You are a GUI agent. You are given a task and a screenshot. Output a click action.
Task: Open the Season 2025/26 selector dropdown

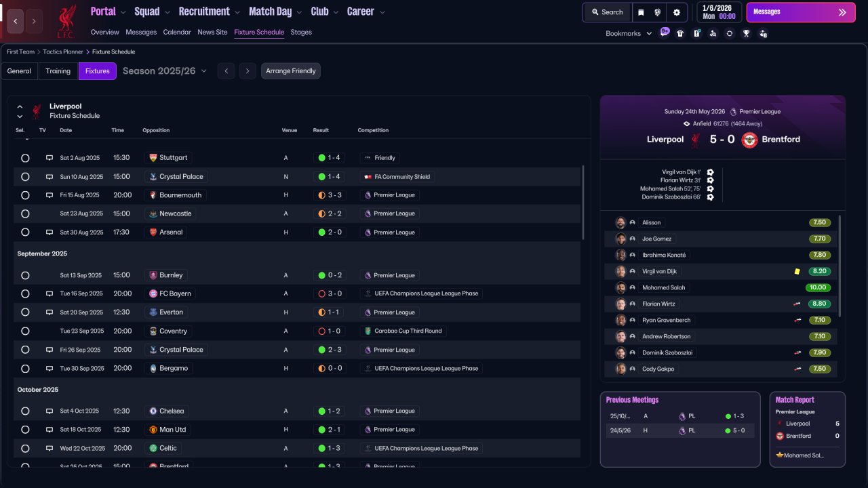(165, 71)
